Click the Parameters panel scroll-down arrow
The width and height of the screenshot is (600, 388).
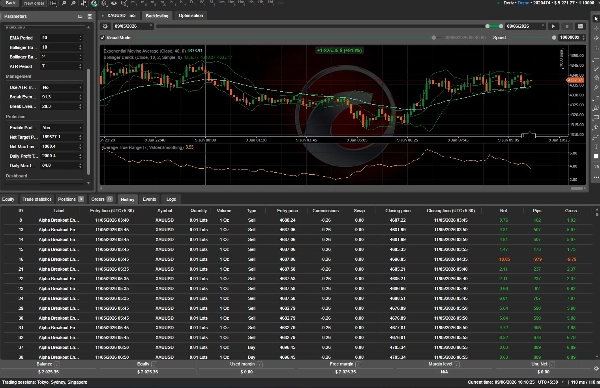89,183
